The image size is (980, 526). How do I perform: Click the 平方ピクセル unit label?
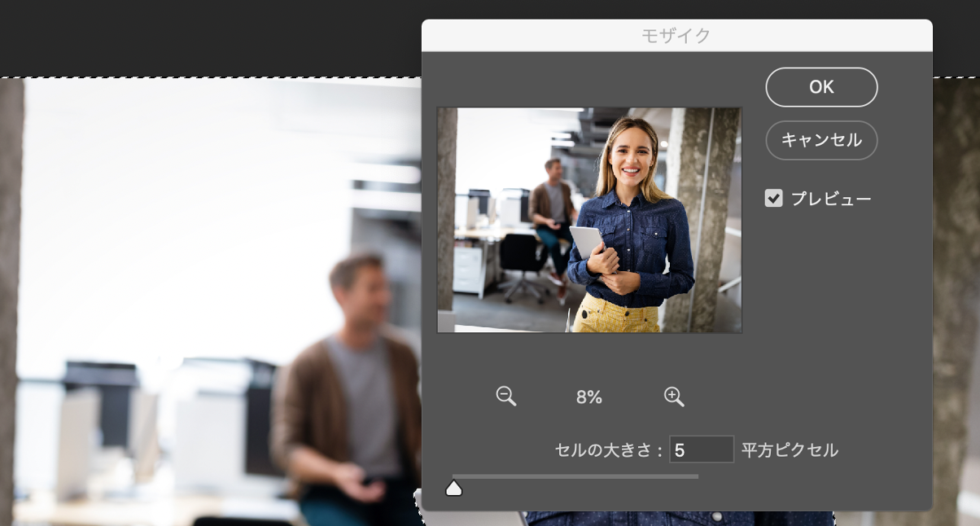tap(790, 449)
